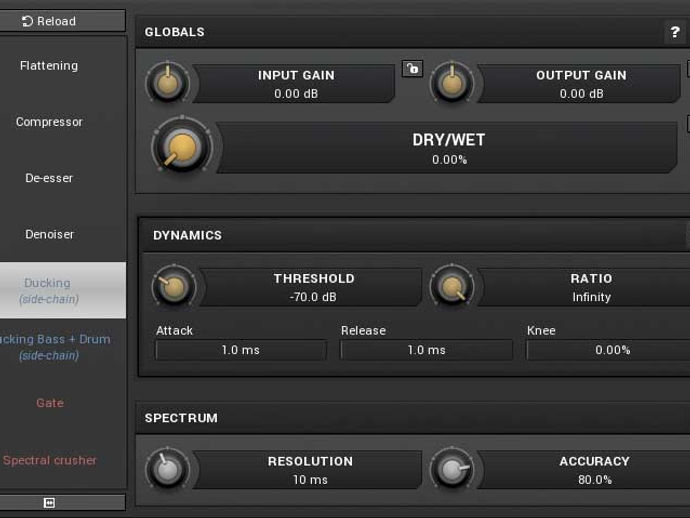Screen dimensions: 690x518
Task: Click the Threshold -70.0 dB value bar
Action: pyautogui.click(x=311, y=287)
